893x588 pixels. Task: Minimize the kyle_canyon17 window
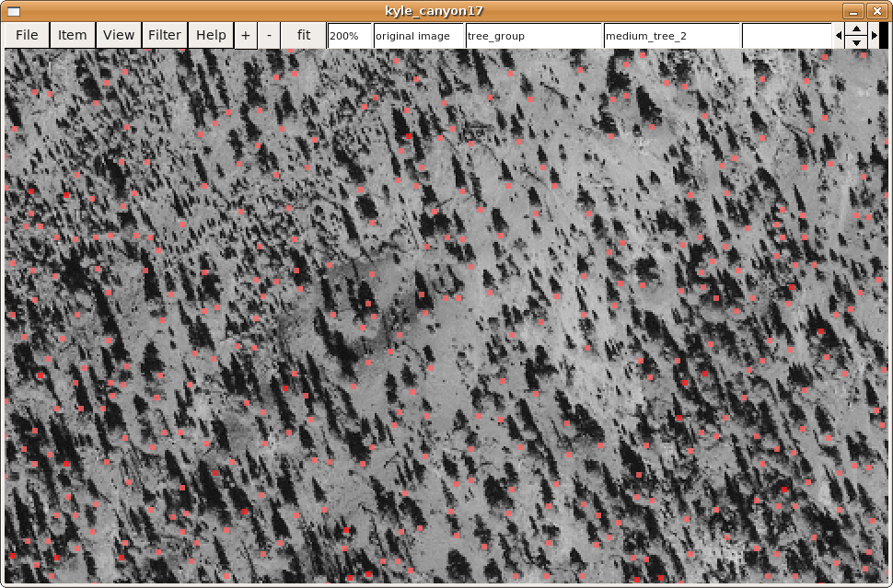(853, 11)
